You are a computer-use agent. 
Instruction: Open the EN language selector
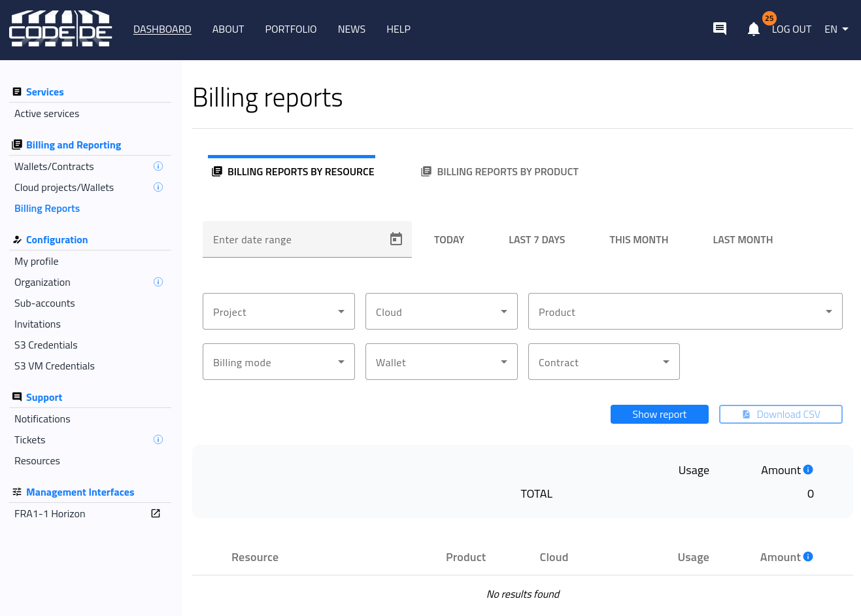pos(836,29)
